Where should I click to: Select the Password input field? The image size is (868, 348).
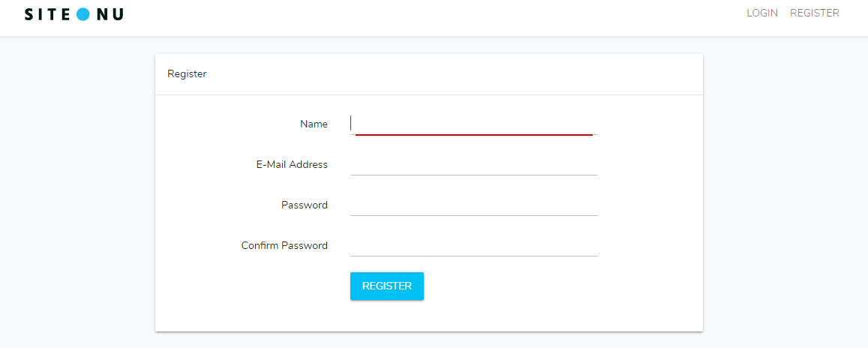(x=474, y=205)
